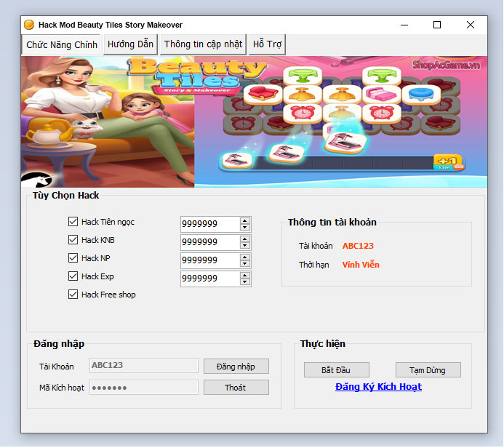Viewport: 504px width, 448px height.
Task: Disable the Hack KNB checkbox
Action: click(x=73, y=240)
